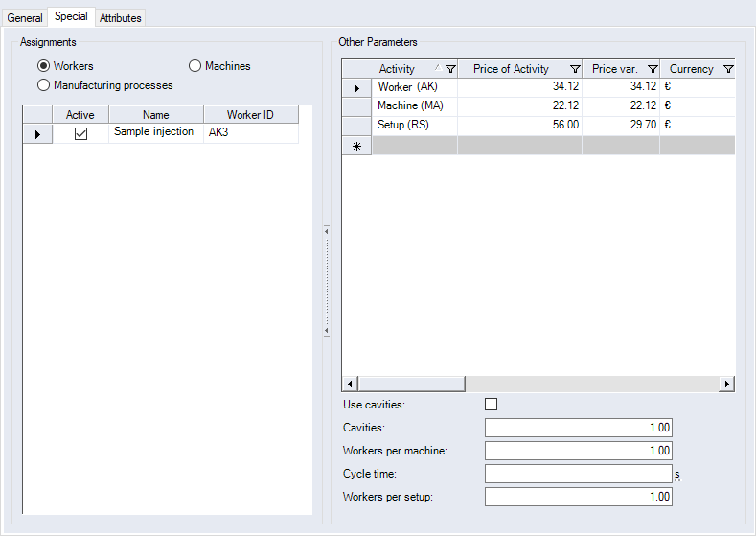
Task: Select the Worker (AK) row indicator arrow
Action: click(x=356, y=88)
